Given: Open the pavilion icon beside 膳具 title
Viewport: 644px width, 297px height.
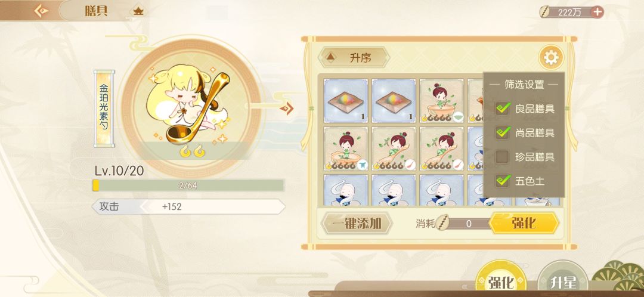Looking at the screenshot, I should pyautogui.click(x=138, y=11).
